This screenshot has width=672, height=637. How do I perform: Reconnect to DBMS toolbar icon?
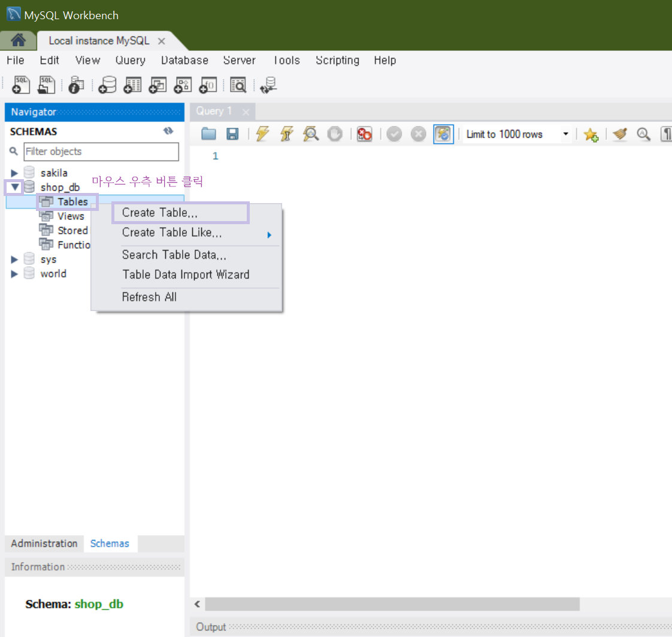click(x=268, y=85)
